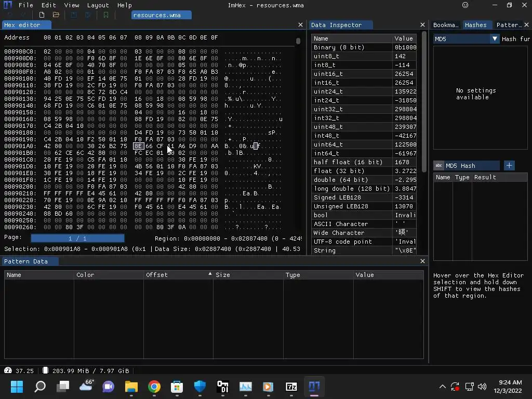The image size is (532, 399).
Task: Click the String row in Data Inspector
Action: point(364,250)
